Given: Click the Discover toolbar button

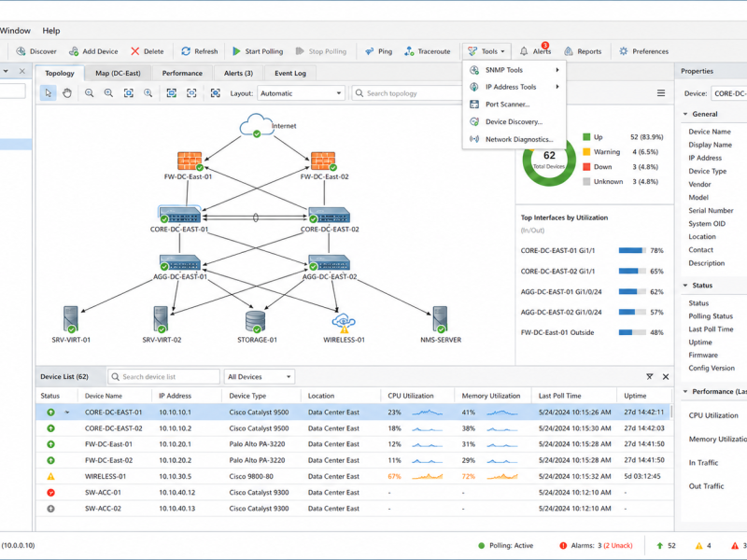Looking at the screenshot, I should pyautogui.click(x=36, y=51).
